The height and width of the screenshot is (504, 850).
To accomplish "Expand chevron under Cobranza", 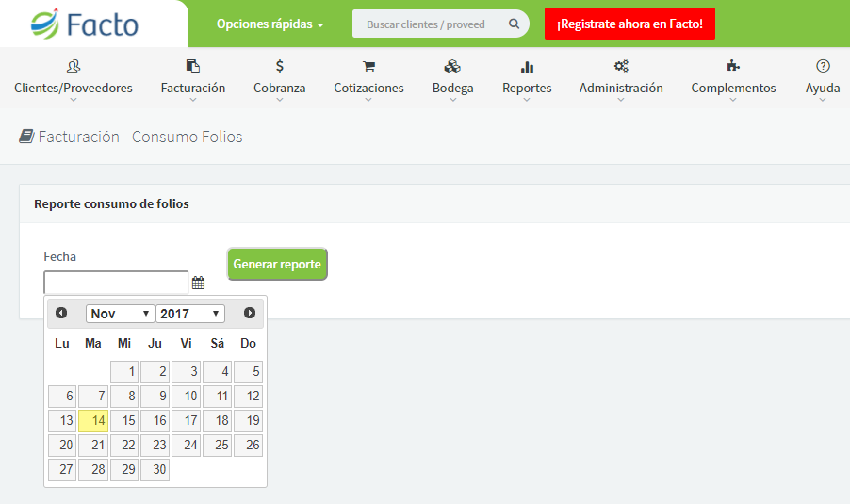I will point(280,100).
